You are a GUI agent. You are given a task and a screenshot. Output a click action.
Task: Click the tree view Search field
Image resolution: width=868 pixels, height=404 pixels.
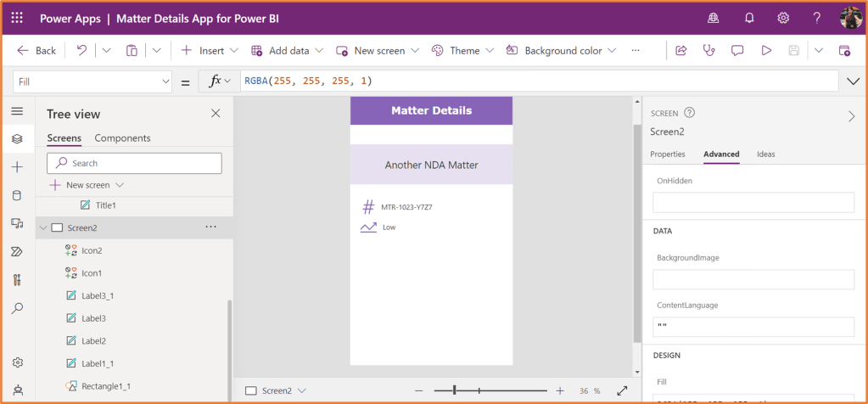(136, 163)
